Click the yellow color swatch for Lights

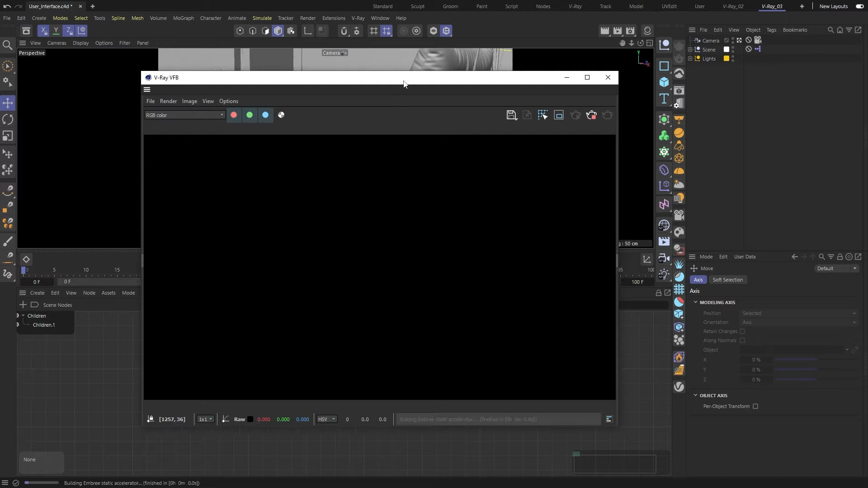(x=727, y=59)
